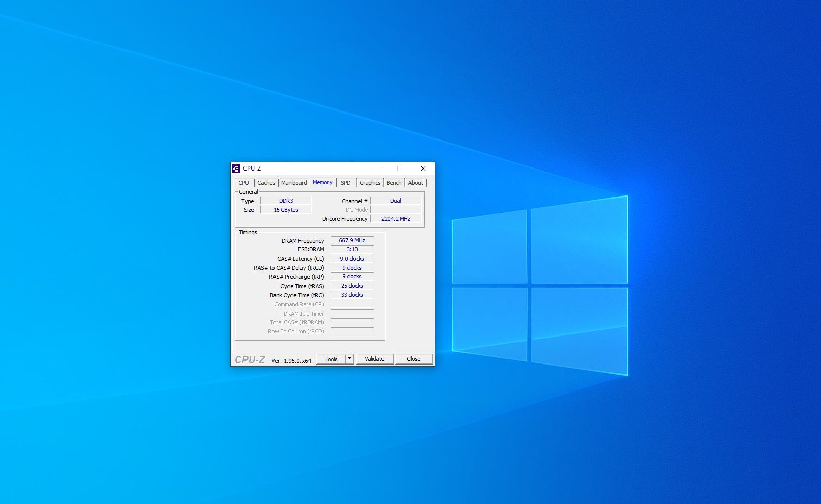The height and width of the screenshot is (504, 821).
Task: Click the FSB:DRAM value 3:10
Action: tap(352, 249)
